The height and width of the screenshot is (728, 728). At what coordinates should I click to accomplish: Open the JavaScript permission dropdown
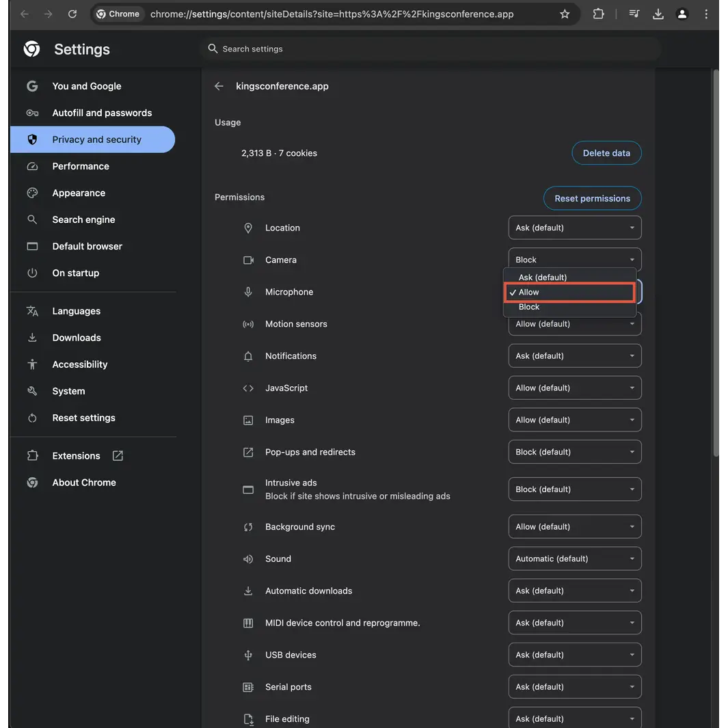coord(575,388)
